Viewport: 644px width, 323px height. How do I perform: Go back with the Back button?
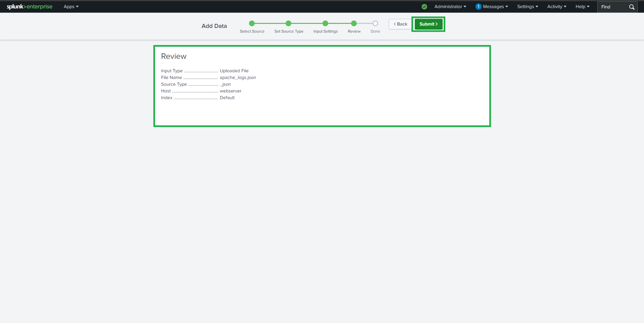(x=400, y=24)
